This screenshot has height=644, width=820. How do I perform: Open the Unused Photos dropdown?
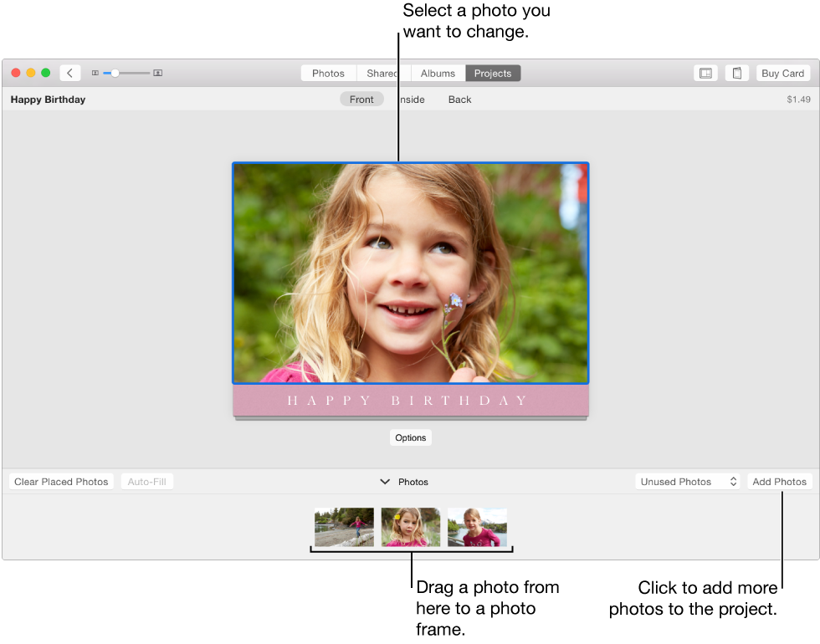687,481
